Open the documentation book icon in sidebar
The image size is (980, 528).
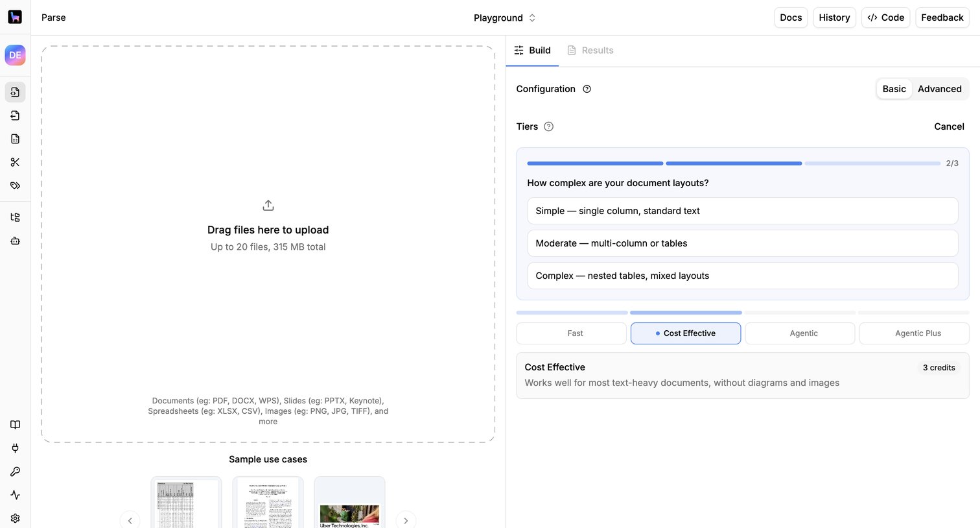pos(15,425)
